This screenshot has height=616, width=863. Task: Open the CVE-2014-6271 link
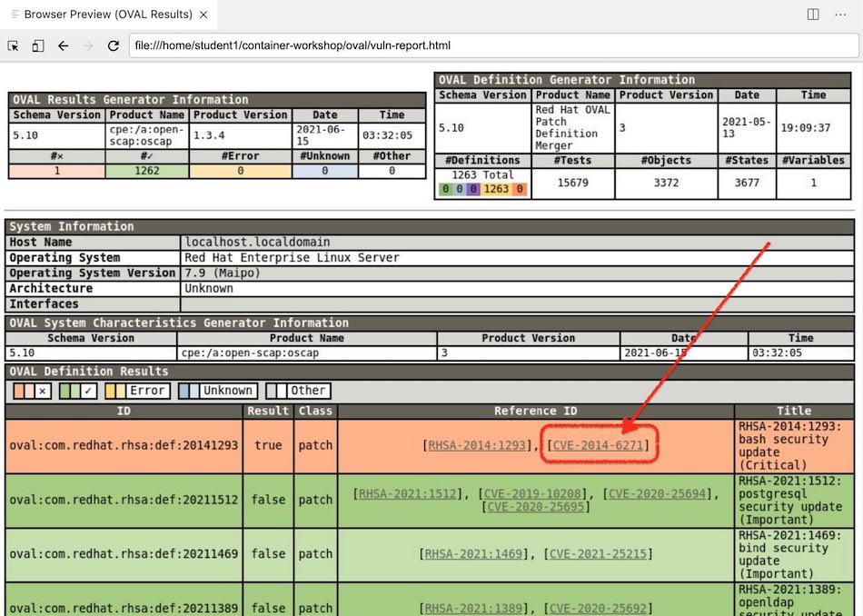[x=598, y=446]
